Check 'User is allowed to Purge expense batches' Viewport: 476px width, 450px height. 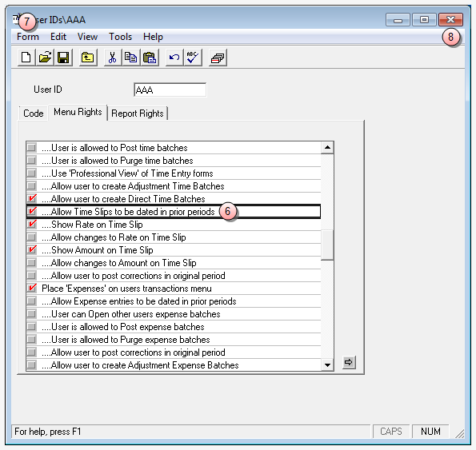tap(31, 340)
